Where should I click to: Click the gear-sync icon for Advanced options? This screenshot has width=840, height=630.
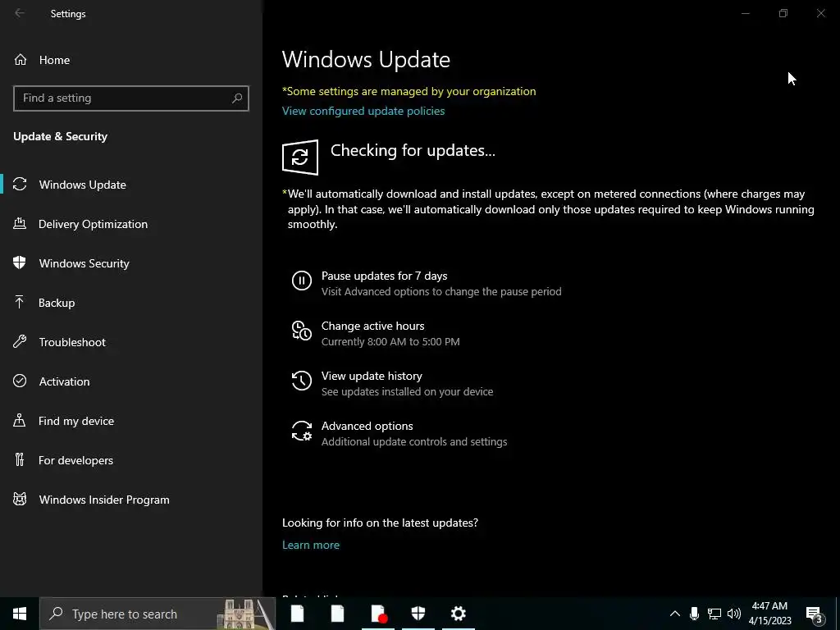pyautogui.click(x=302, y=431)
